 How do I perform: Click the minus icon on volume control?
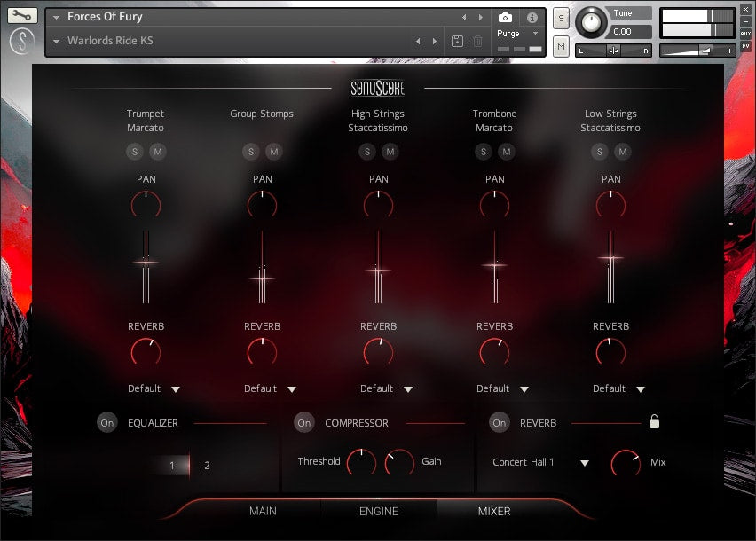tap(666, 51)
